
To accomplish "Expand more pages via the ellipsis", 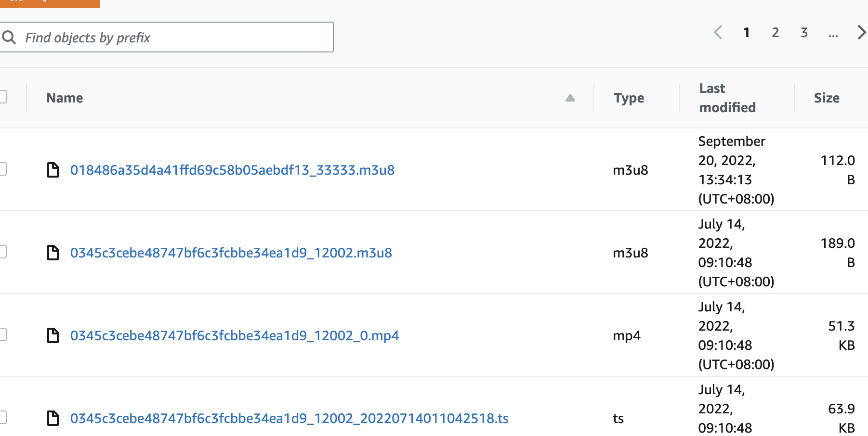I will coord(833,34).
